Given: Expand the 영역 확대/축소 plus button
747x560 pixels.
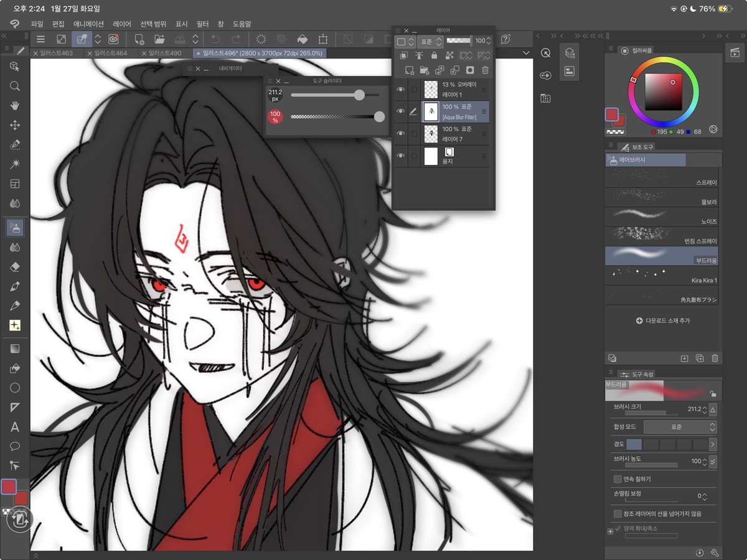Looking at the screenshot, I should [x=610, y=531].
